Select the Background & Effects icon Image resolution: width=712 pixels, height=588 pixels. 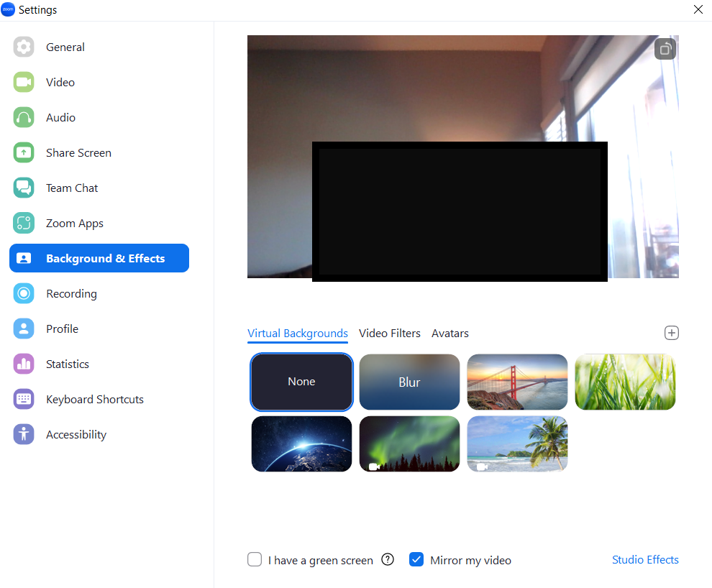tap(24, 258)
